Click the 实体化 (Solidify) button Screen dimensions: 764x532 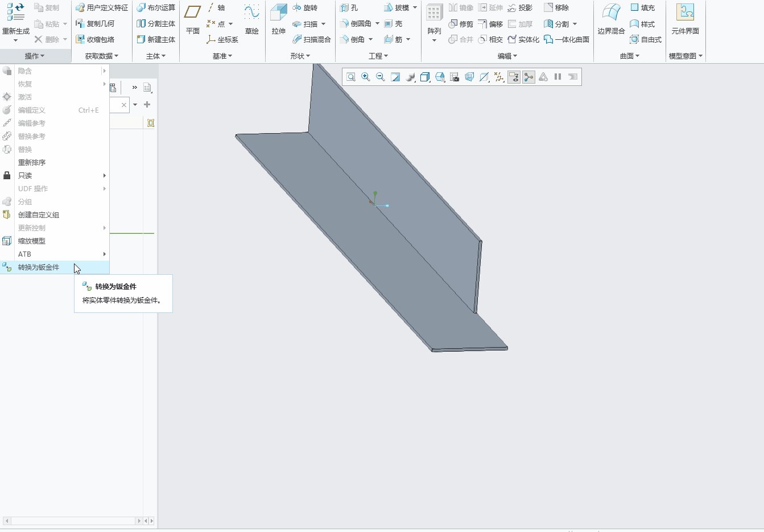(x=523, y=40)
